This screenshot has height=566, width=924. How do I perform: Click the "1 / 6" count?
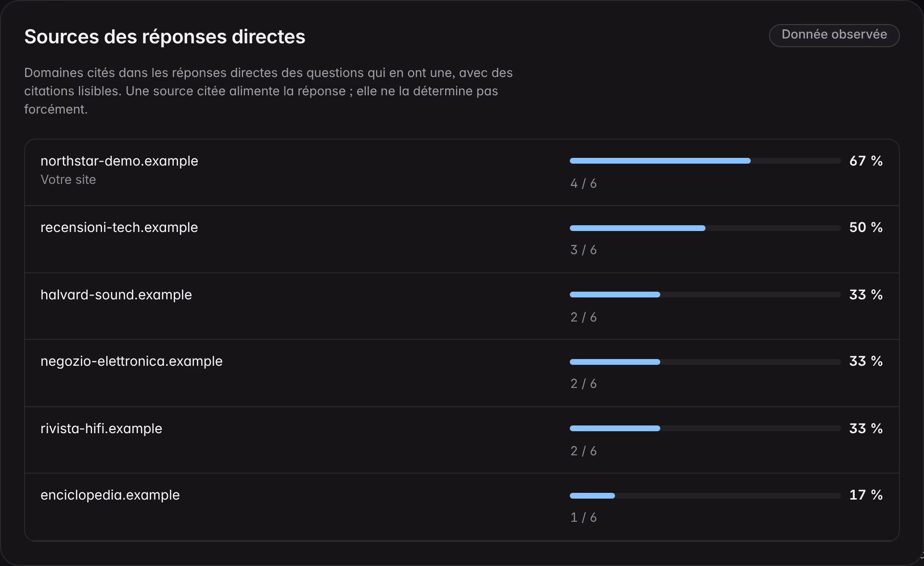(583, 517)
